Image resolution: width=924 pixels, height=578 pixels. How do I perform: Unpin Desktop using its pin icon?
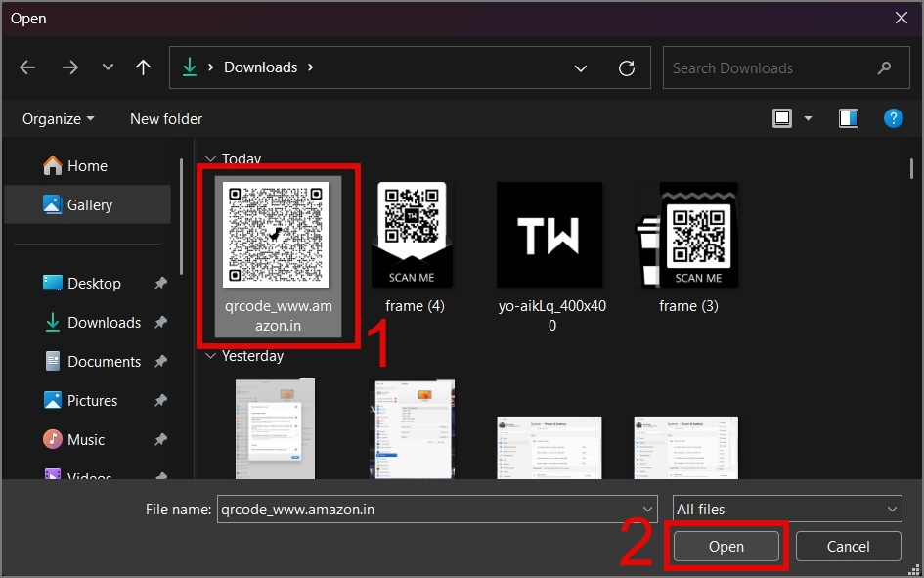coord(160,284)
